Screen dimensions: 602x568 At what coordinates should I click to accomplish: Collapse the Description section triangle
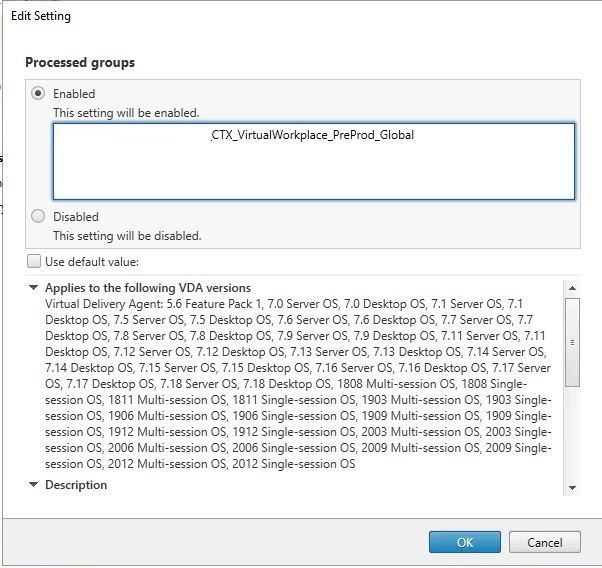pyautogui.click(x=34, y=485)
